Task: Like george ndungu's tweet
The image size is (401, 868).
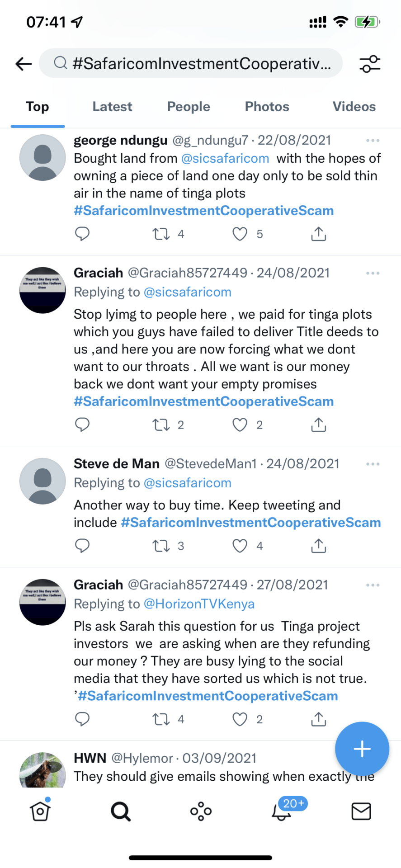Action: point(240,234)
